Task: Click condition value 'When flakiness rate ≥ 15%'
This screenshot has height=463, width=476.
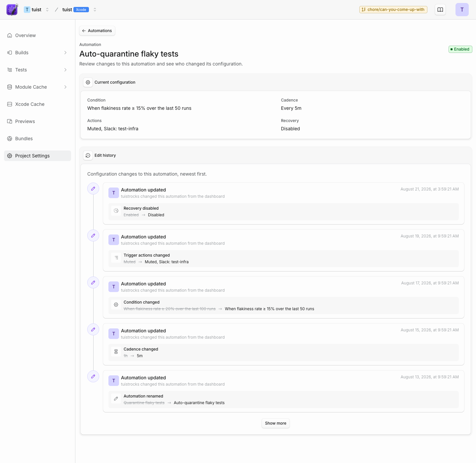Action: click(x=139, y=108)
